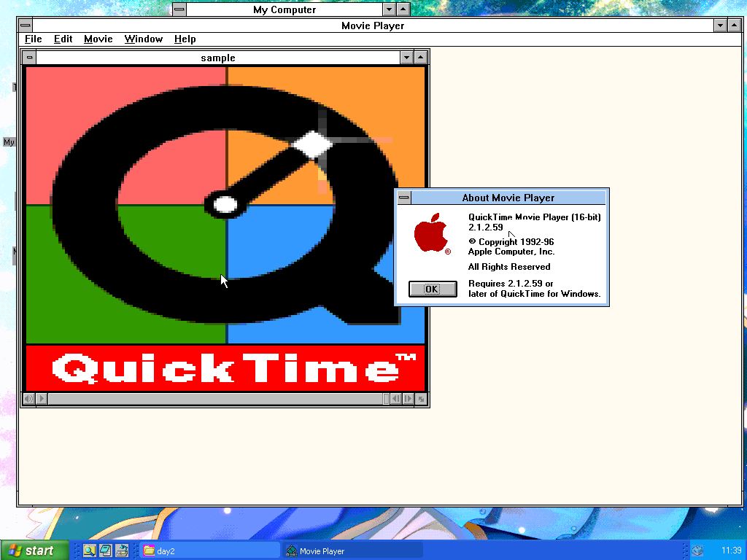Click the volume speaker icon in player

[x=29, y=399]
